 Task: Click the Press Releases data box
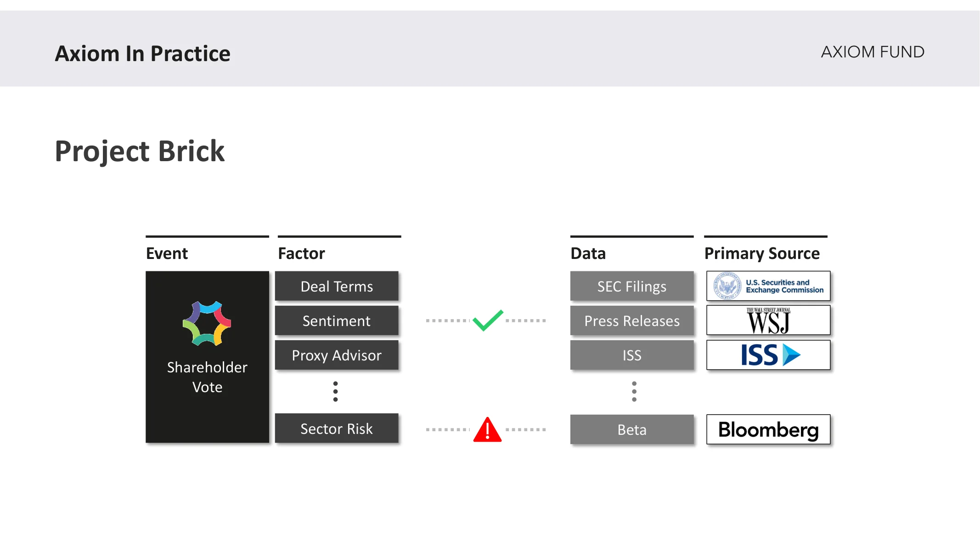point(632,320)
